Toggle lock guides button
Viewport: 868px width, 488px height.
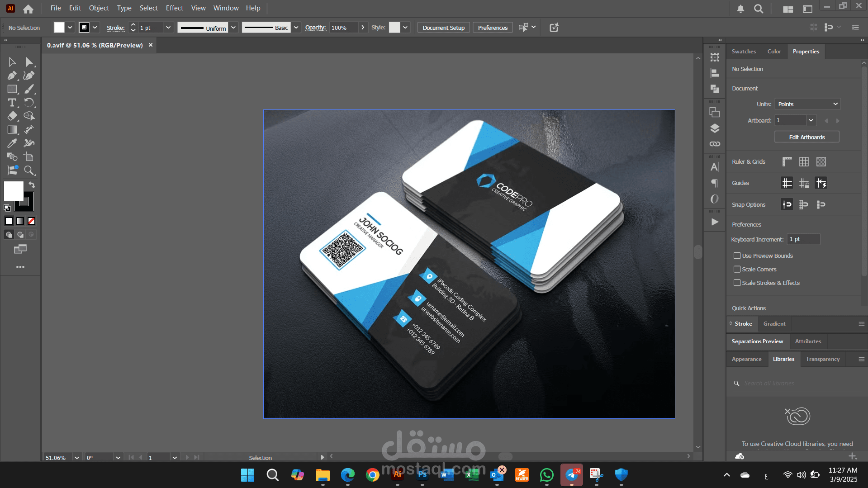(x=804, y=183)
